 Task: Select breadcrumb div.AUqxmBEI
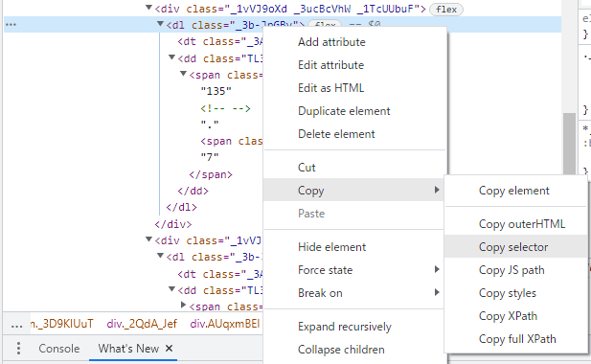(225, 324)
